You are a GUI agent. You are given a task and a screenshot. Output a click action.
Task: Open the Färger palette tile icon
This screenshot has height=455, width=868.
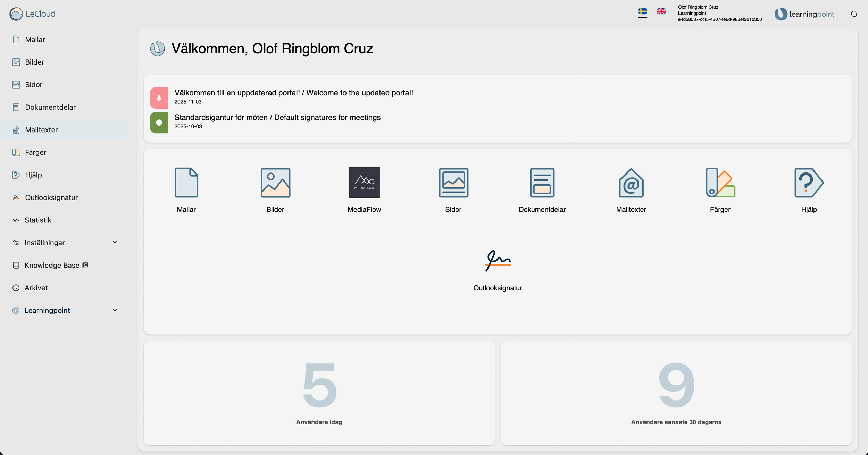(x=720, y=183)
